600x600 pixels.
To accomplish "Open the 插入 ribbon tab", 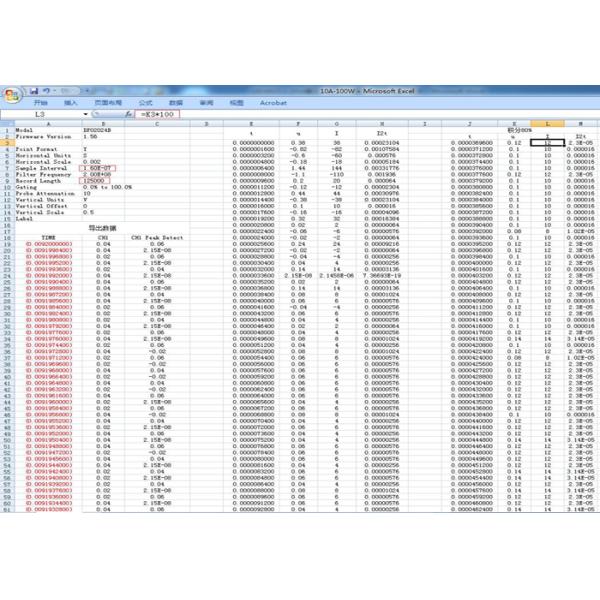I will (x=71, y=102).
